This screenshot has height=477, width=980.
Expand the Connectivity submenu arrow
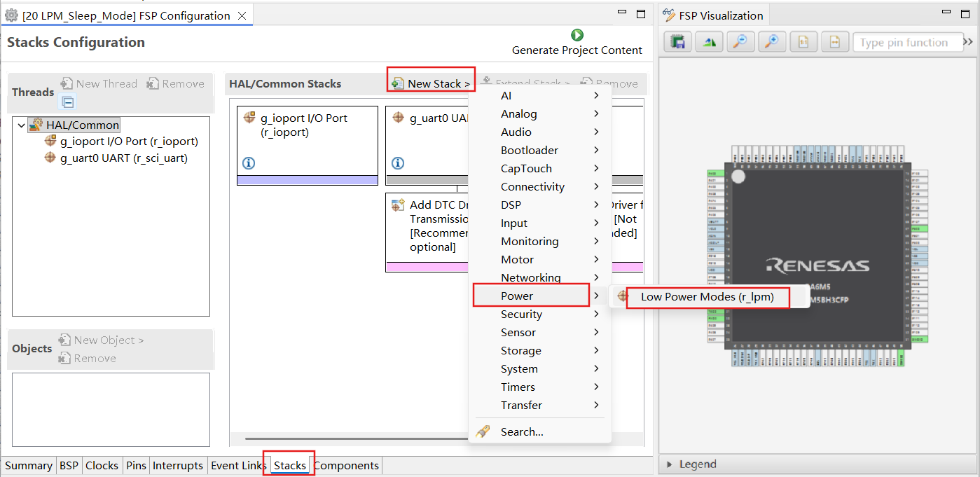(596, 186)
